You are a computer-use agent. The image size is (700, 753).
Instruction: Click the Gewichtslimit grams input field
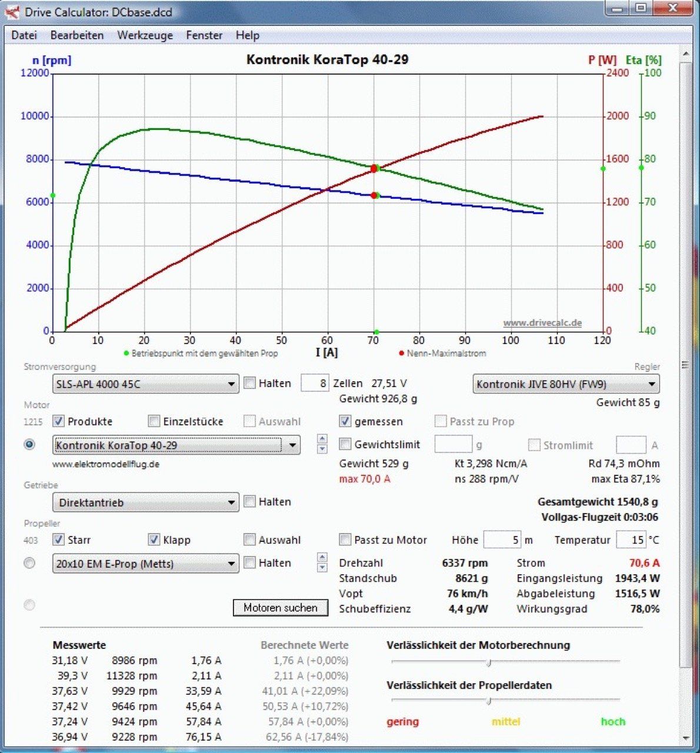click(x=453, y=444)
